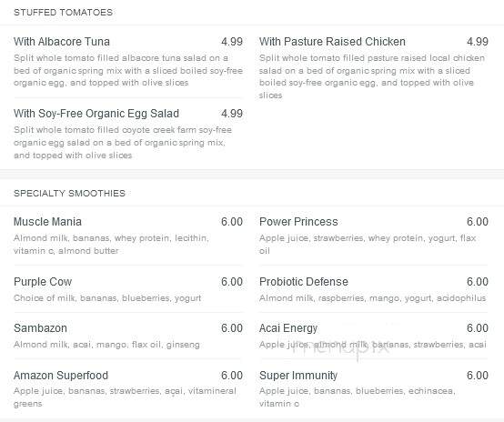This screenshot has width=504, height=422.
Task: Click the Stuffed Tomatoes section header
Action: [63, 13]
